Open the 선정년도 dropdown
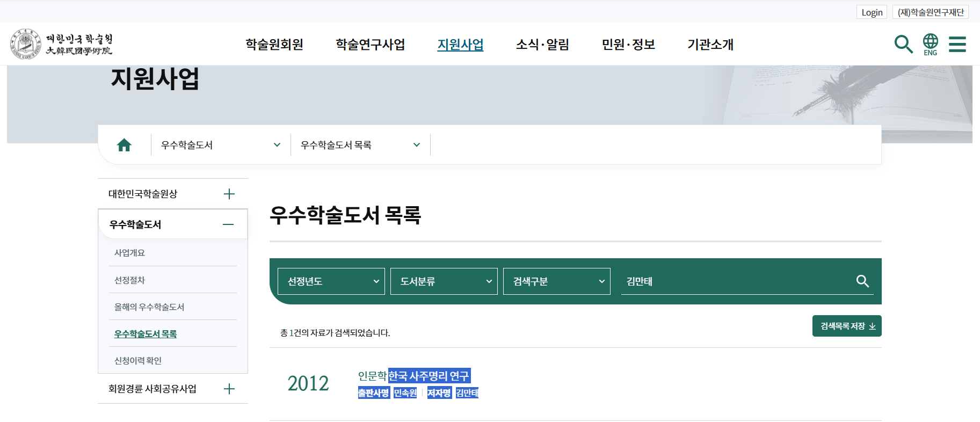 (x=331, y=281)
